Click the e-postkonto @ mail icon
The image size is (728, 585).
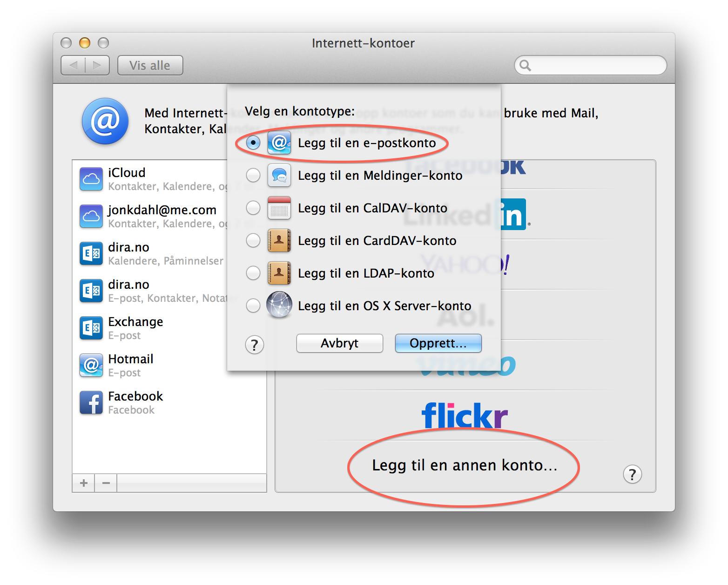tap(279, 143)
